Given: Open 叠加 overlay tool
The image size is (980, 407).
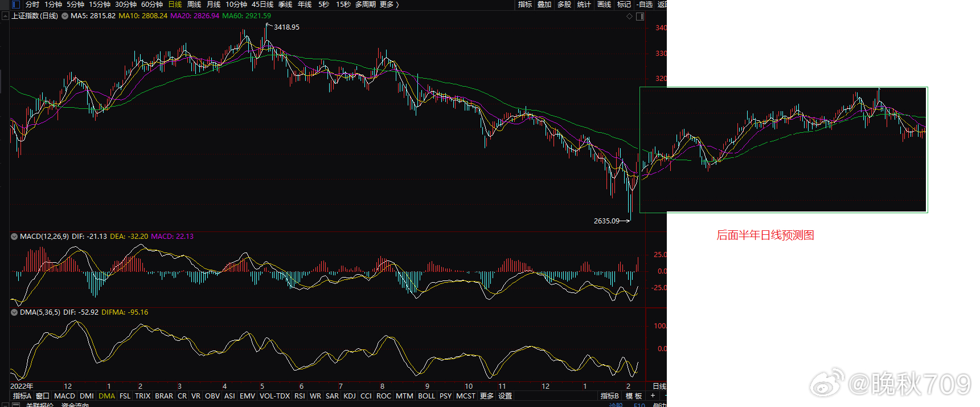Looking at the screenshot, I should [544, 5].
